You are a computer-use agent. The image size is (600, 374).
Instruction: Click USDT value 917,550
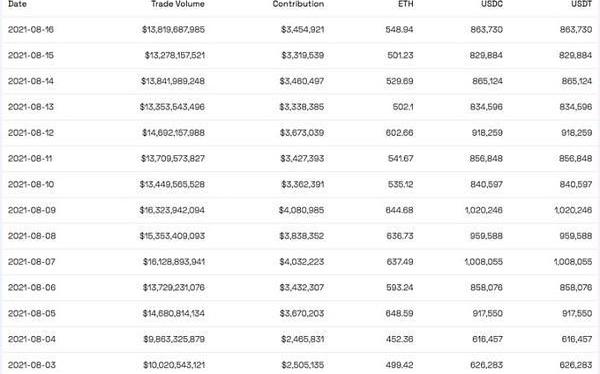pyautogui.click(x=577, y=314)
